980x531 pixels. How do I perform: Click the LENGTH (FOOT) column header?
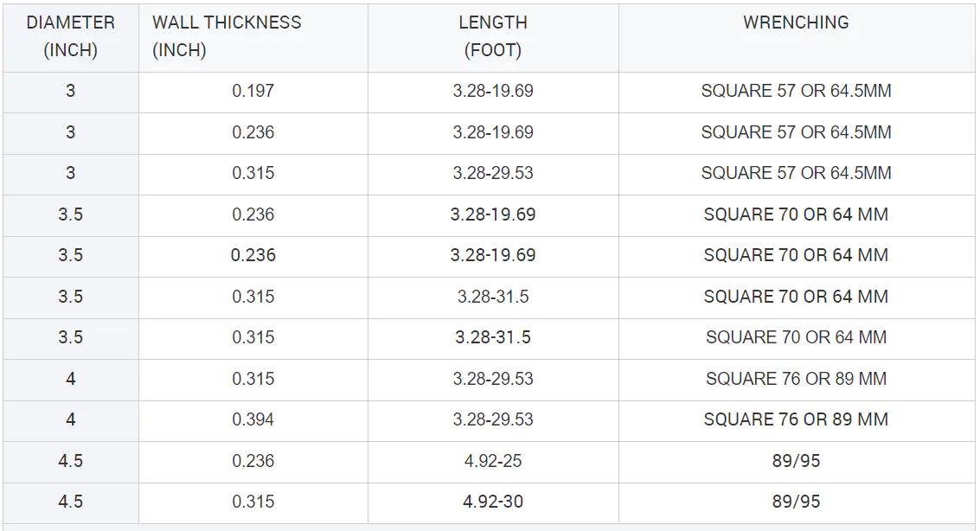click(493, 36)
